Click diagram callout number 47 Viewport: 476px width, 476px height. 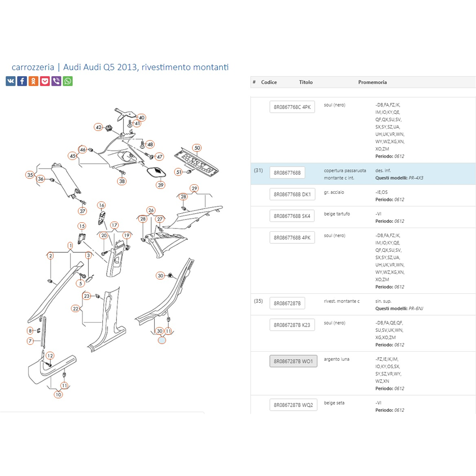point(159,157)
